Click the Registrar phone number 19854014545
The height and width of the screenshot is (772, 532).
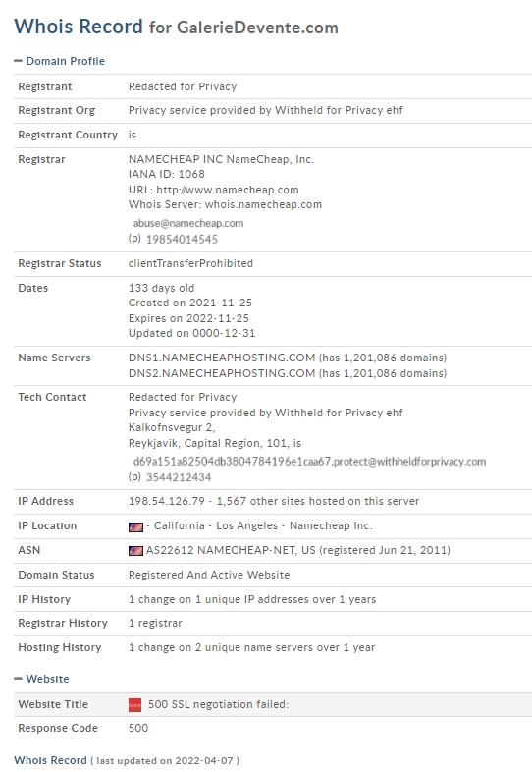[x=182, y=240]
